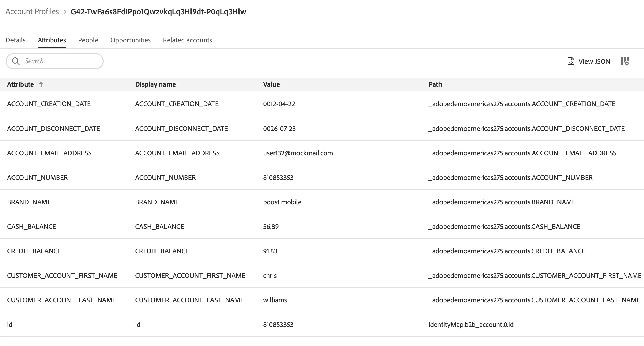Switch to the Details tab

tap(16, 40)
